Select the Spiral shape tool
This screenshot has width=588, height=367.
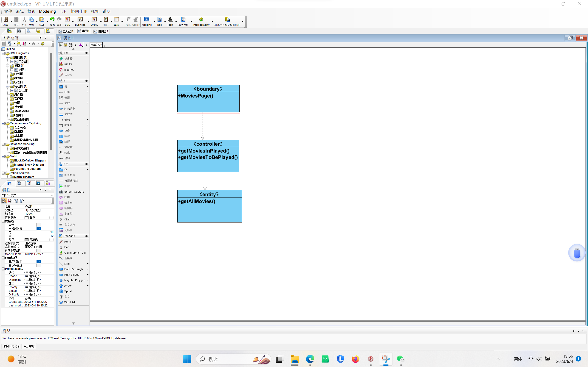[68, 291]
